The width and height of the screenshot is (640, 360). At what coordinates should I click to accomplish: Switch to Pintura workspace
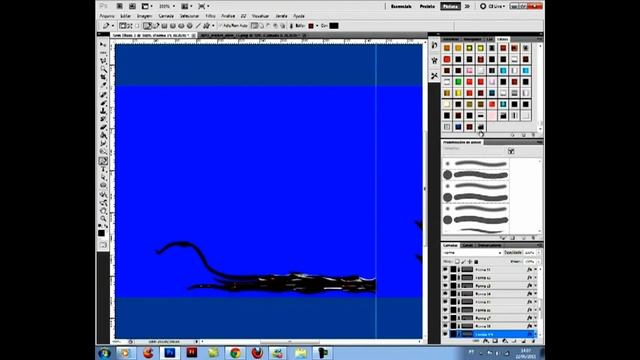[450, 6]
